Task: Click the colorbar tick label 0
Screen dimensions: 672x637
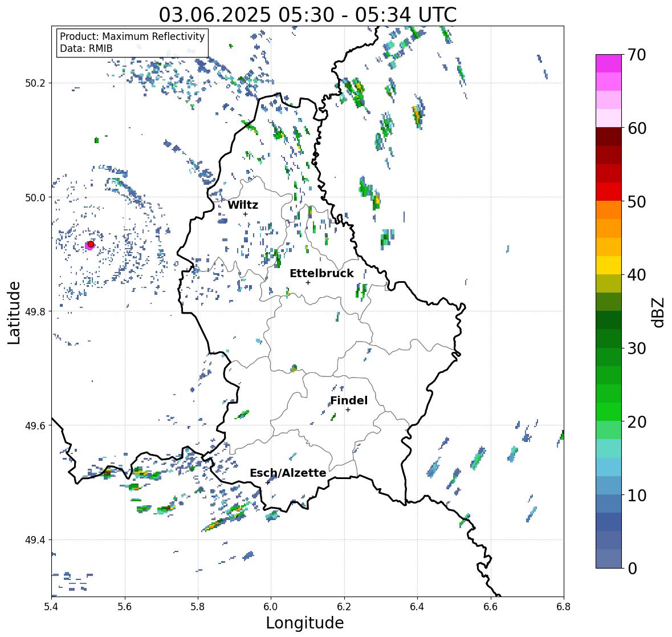Action: (632, 569)
